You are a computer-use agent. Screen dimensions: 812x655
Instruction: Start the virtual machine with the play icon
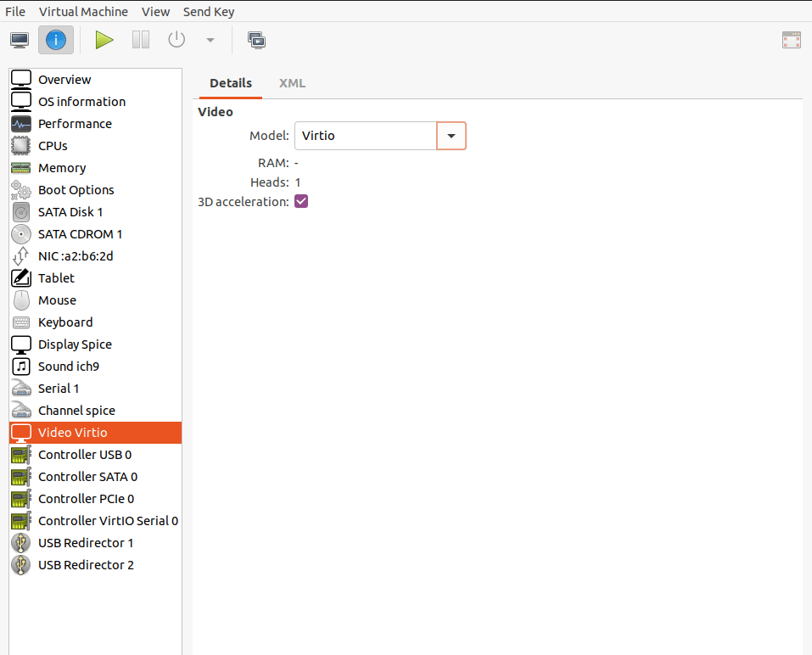104,39
